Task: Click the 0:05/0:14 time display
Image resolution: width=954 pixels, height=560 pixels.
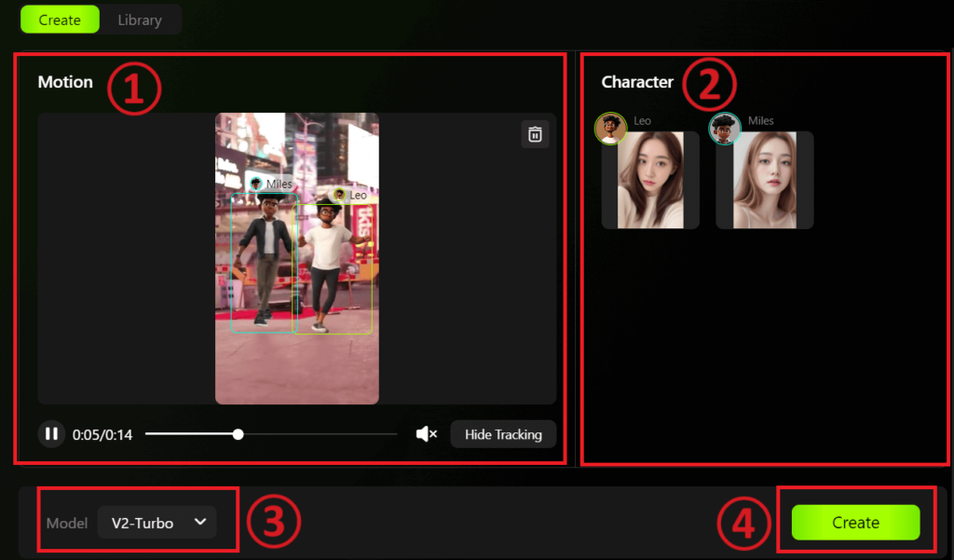Action: pos(102,434)
